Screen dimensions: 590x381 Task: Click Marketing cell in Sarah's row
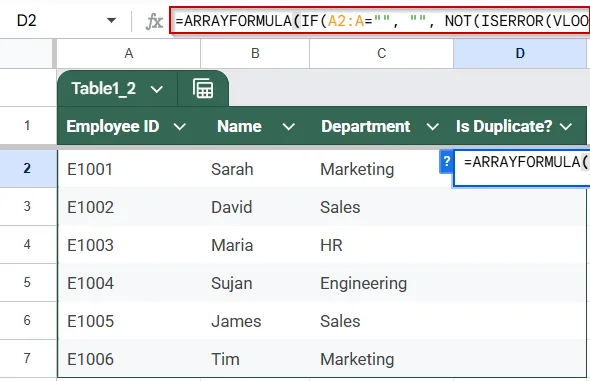(x=382, y=169)
